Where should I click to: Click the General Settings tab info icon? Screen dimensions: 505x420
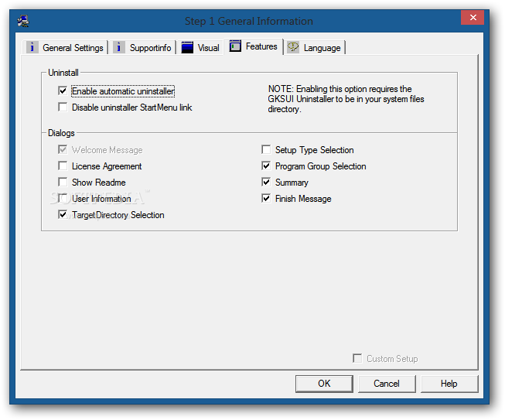coord(32,48)
